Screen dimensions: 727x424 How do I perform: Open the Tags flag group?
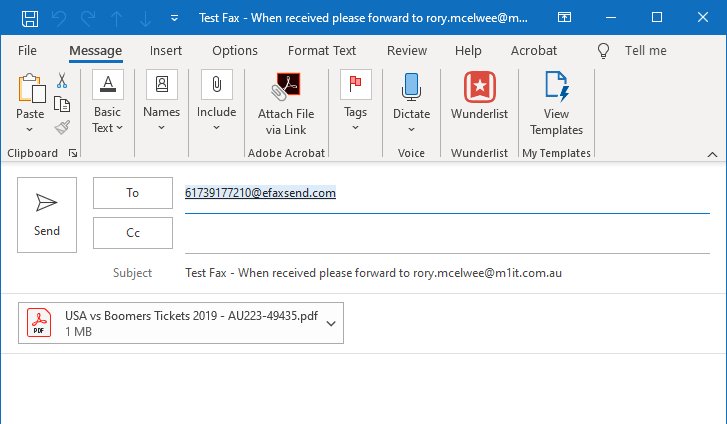tap(356, 101)
